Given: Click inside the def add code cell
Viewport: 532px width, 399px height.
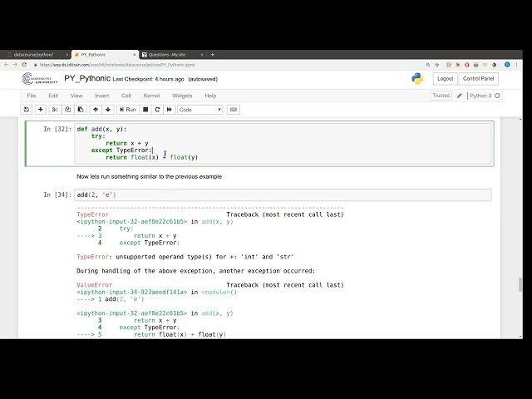Looking at the screenshot, I should coord(283,143).
